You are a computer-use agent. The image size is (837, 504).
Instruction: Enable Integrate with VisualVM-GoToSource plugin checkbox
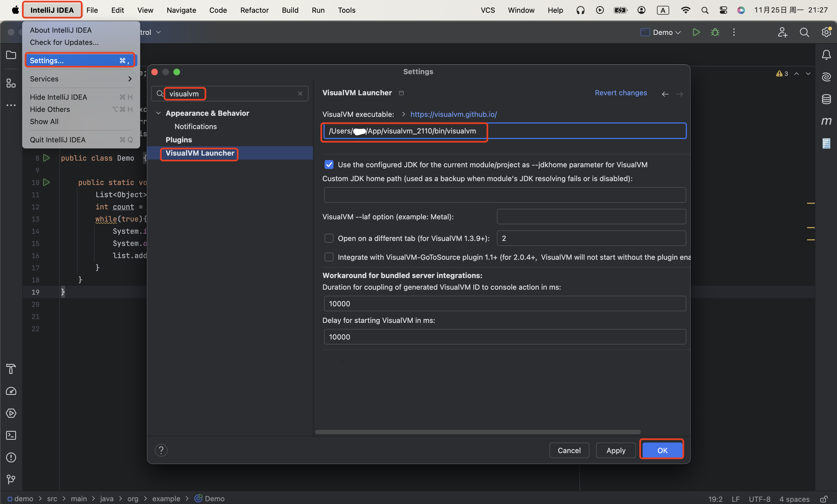click(329, 257)
